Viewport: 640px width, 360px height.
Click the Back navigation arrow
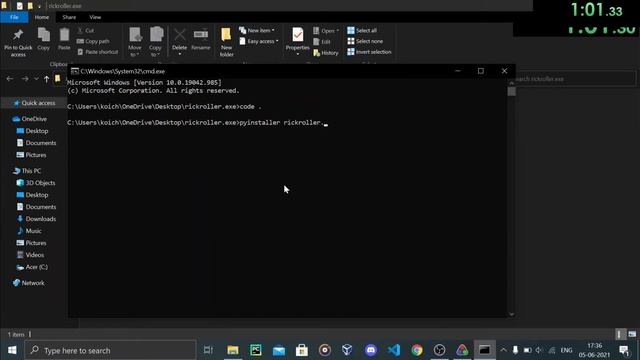coord(10,78)
